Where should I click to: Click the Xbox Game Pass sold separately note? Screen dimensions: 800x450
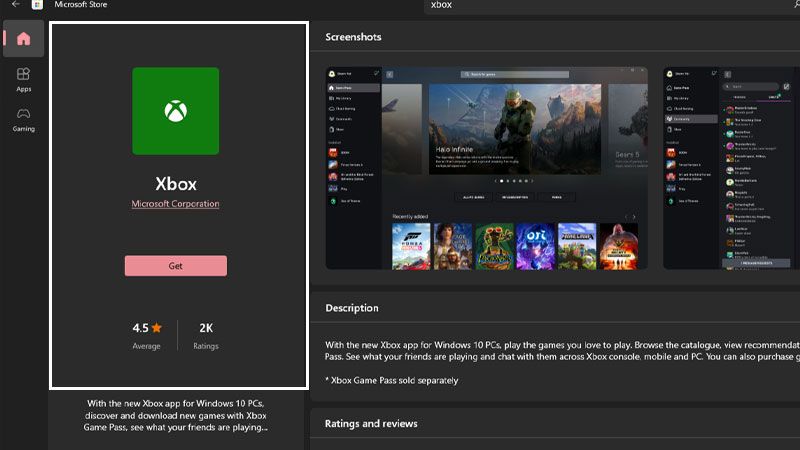391,380
